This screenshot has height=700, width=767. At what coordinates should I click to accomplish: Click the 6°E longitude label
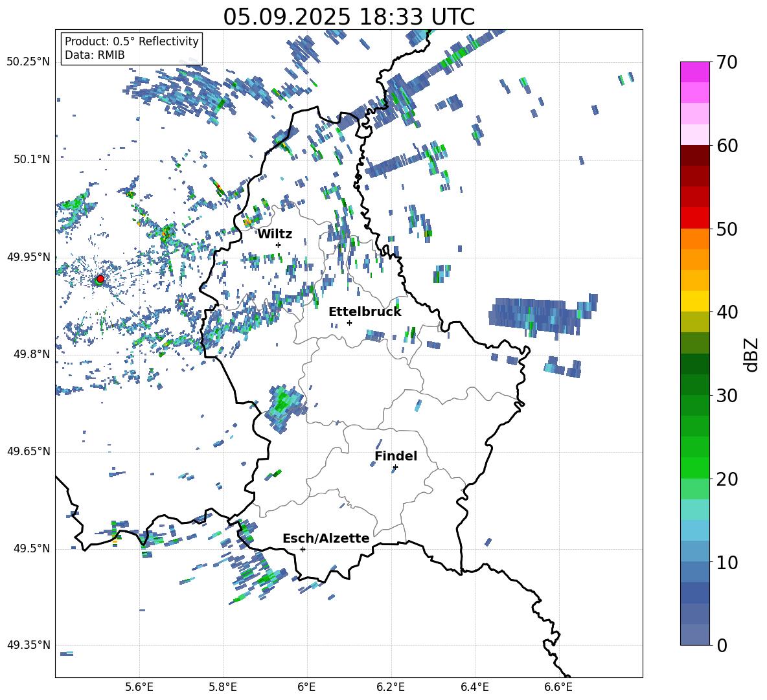pyautogui.click(x=306, y=687)
